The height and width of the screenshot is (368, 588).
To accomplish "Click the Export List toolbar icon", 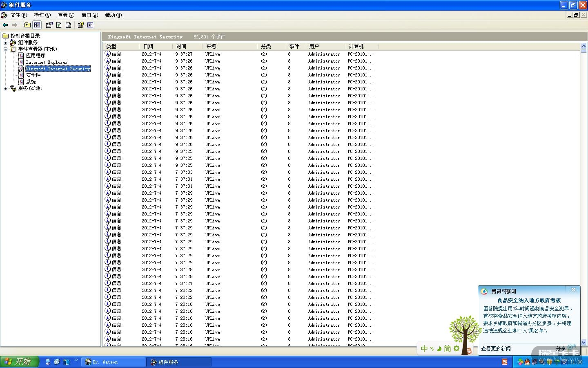I will (68, 25).
